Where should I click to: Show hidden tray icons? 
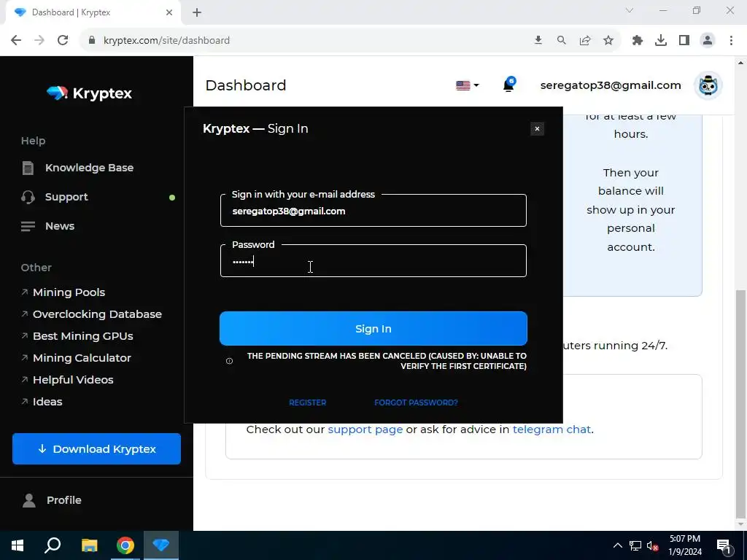click(x=617, y=545)
